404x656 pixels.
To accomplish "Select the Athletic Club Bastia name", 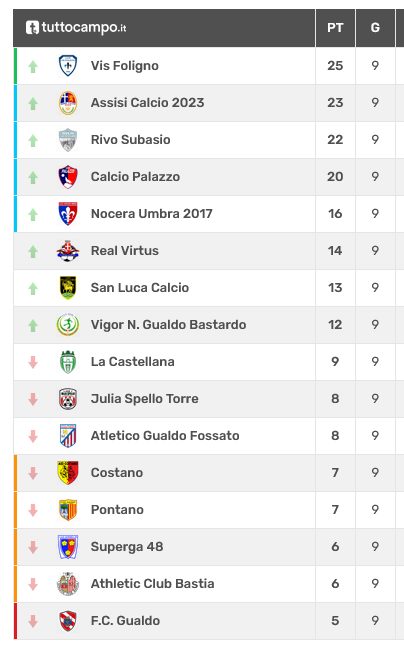I will point(152,584).
